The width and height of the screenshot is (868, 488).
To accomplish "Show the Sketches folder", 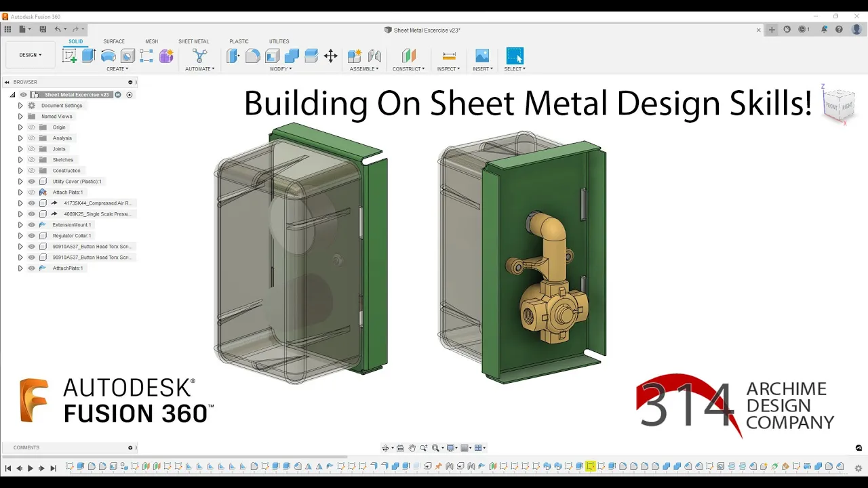I will [x=31, y=160].
